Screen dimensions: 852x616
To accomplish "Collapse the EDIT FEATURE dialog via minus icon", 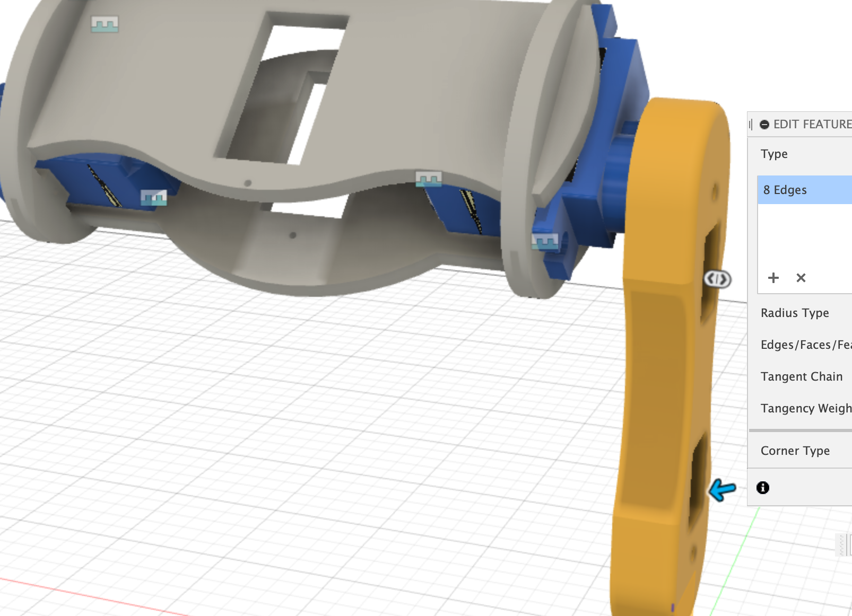I will tap(764, 125).
